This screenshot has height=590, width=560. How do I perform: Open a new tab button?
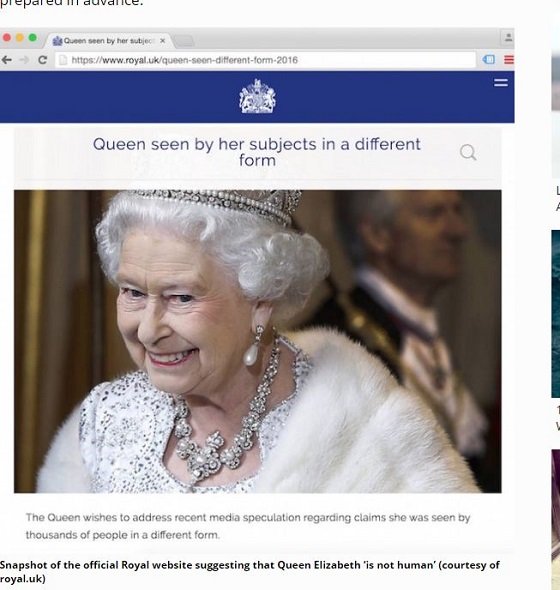184,41
